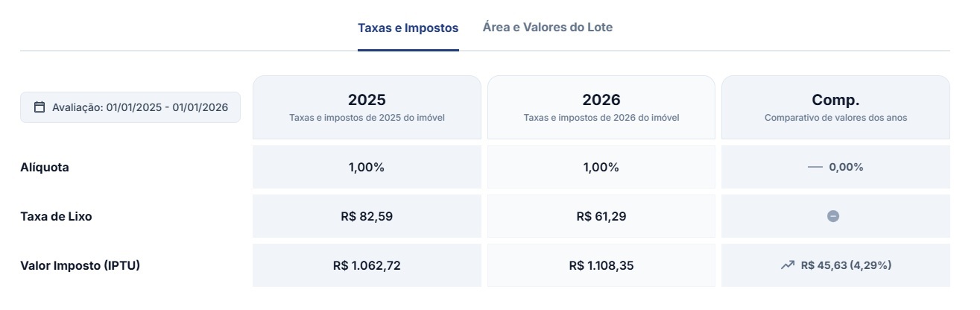Click the R$ 82,59 garbage fee cell

(367, 217)
